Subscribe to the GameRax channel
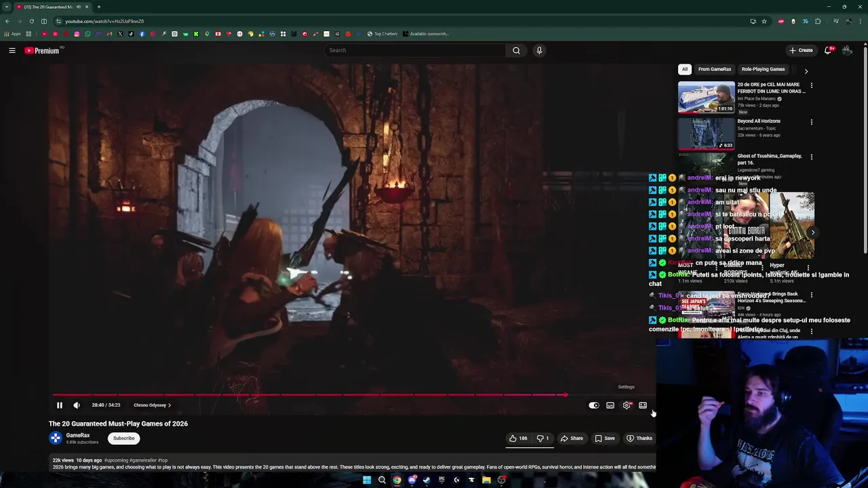The height and width of the screenshot is (488, 868). (x=124, y=439)
